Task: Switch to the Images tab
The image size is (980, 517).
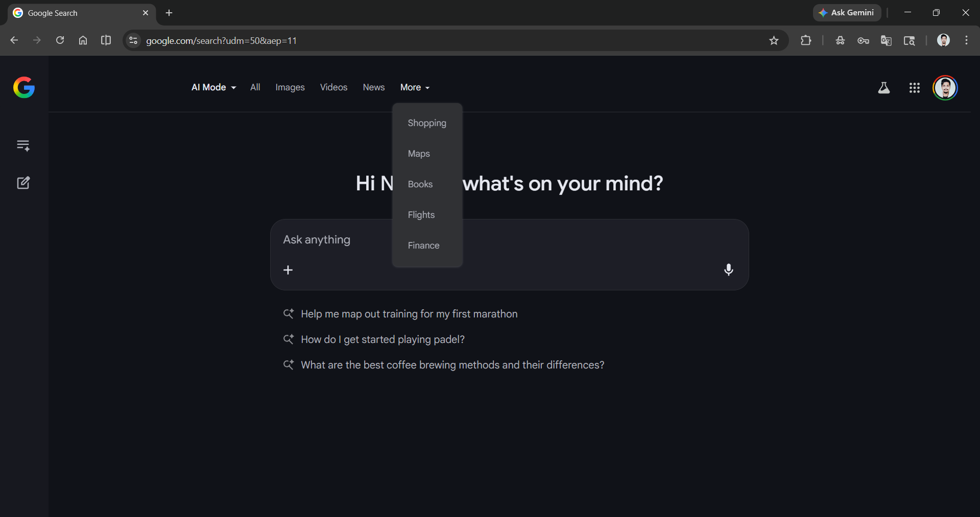Action: (x=290, y=87)
